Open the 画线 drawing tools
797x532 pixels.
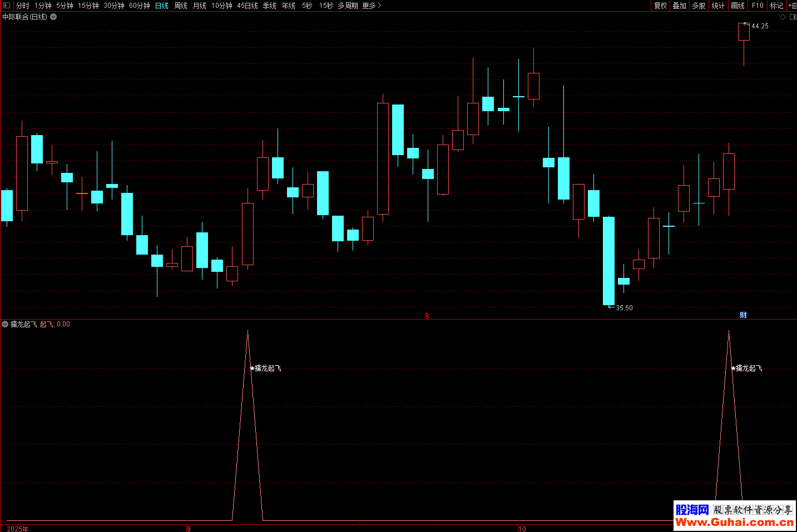[737, 6]
